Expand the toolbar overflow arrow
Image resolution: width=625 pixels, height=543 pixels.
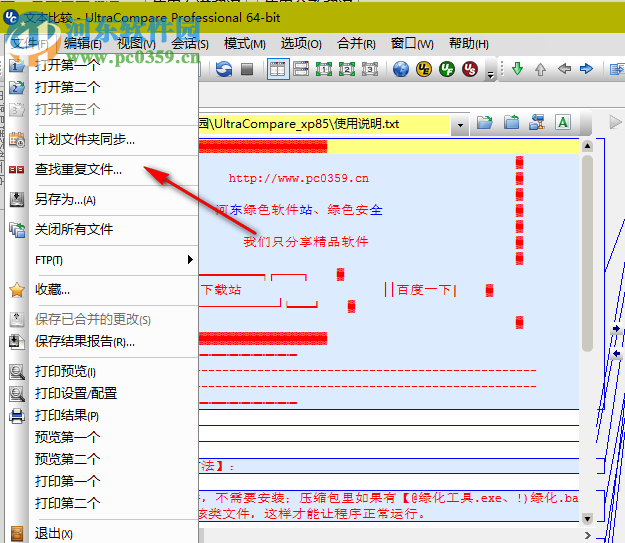(x=491, y=75)
